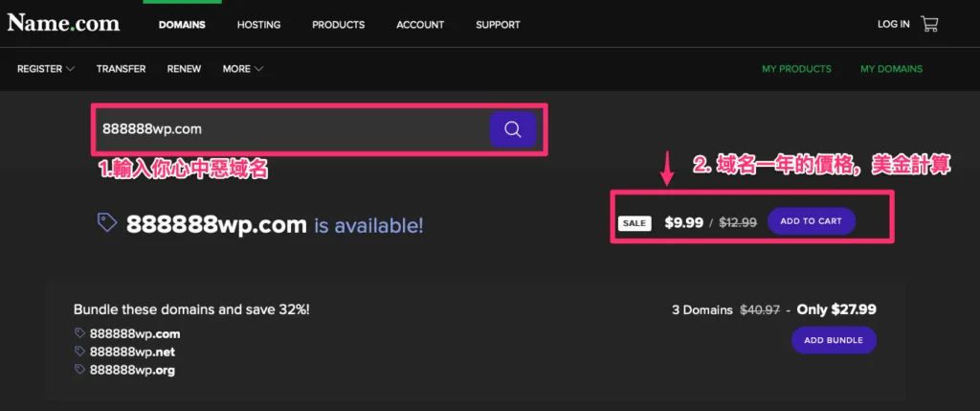The image size is (980, 411).
Task: Go to the PRODUCTS menu
Action: [338, 25]
